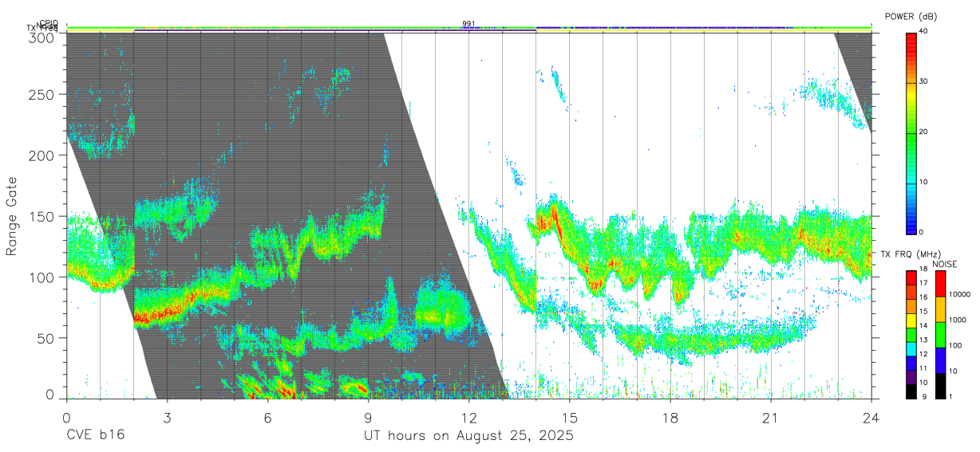Click the red top swatch of the NOISE legend
Viewport: 980px width, 452px height.
(x=939, y=284)
